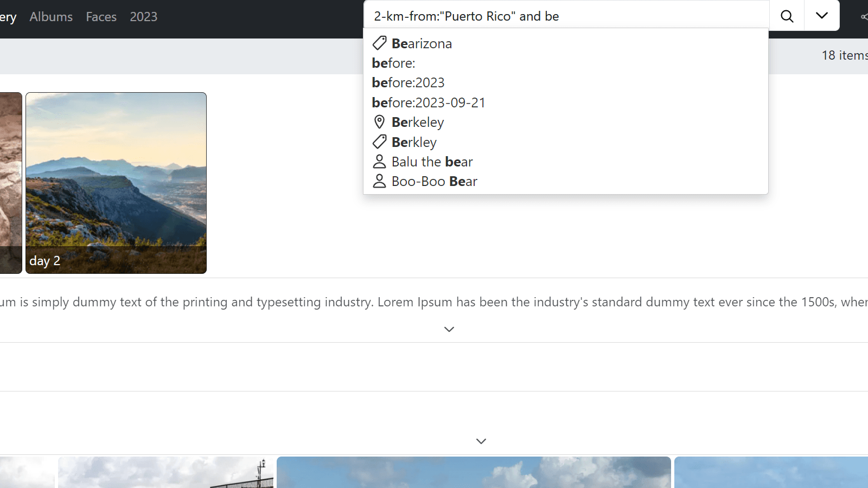The image size is (868, 488).
Task: Click the share icon at top right
Action: coord(864,17)
